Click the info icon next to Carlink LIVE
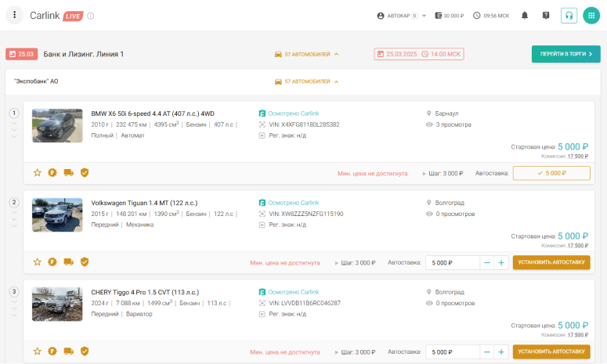The image size is (607, 364). 91,16
